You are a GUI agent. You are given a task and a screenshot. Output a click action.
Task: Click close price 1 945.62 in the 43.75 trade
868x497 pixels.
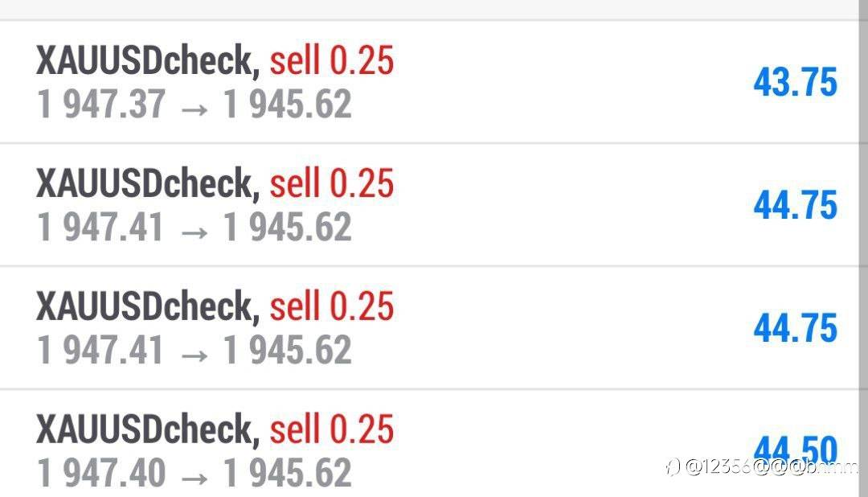(x=287, y=105)
